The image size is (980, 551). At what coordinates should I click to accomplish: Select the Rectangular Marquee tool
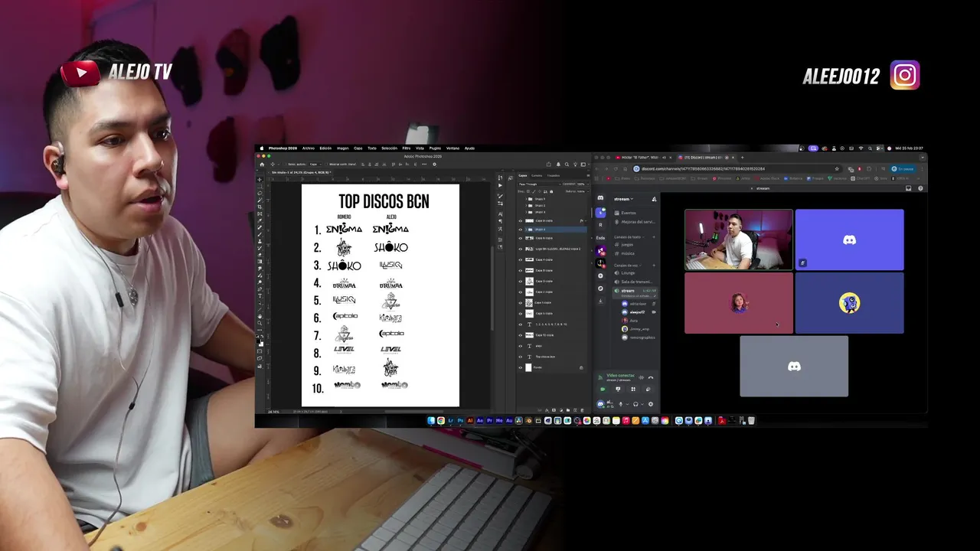(260, 186)
